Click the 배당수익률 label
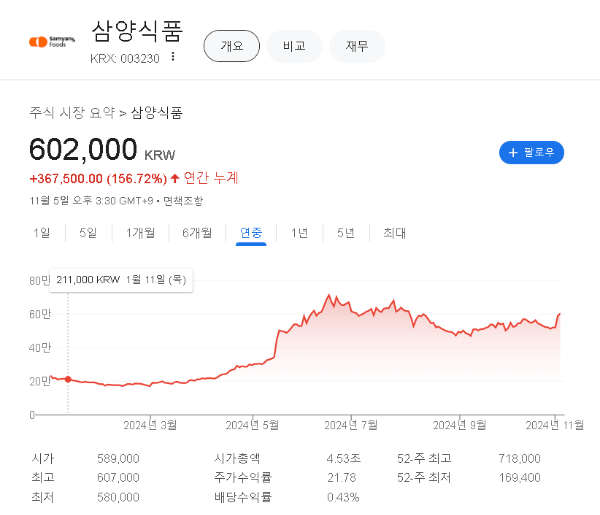This screenshot has width=600, height=515. coord(243,497)
